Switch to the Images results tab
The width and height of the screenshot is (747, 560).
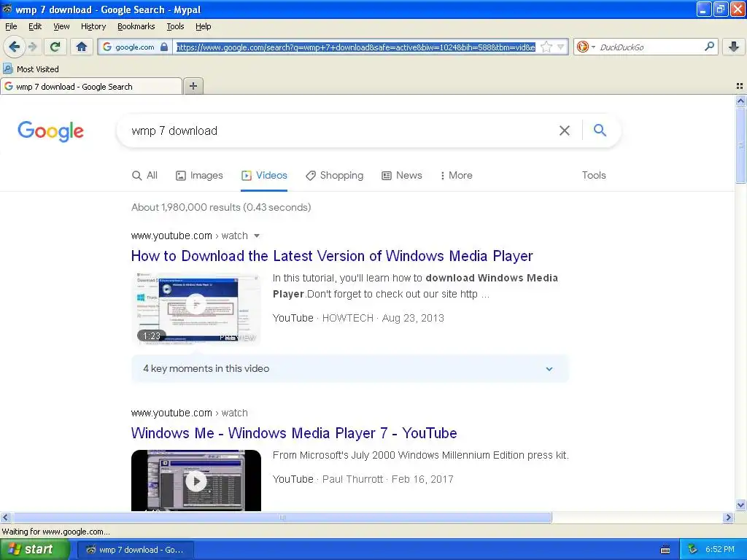click(x=199, y=175)
